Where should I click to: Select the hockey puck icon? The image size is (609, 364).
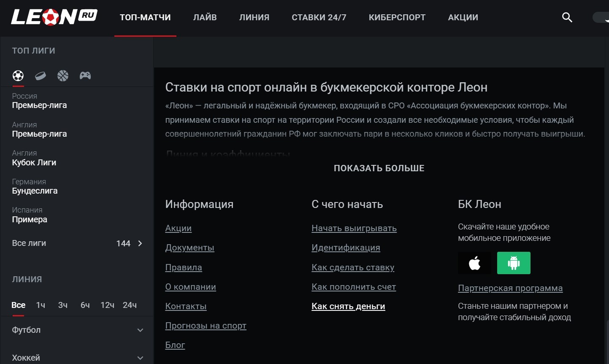point(41,75)
